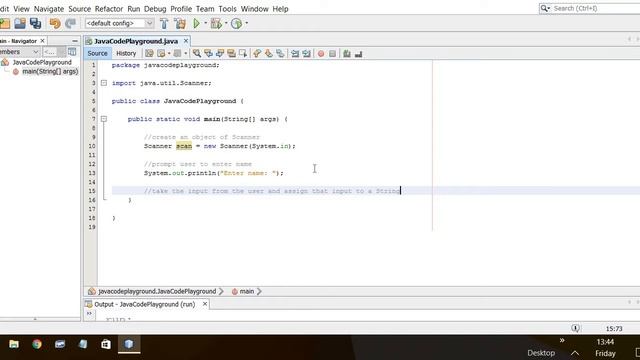Viewport: 640px width, 360px height.
Task: Open the Debug Project dropdown arrow
Action: point(226,23)
